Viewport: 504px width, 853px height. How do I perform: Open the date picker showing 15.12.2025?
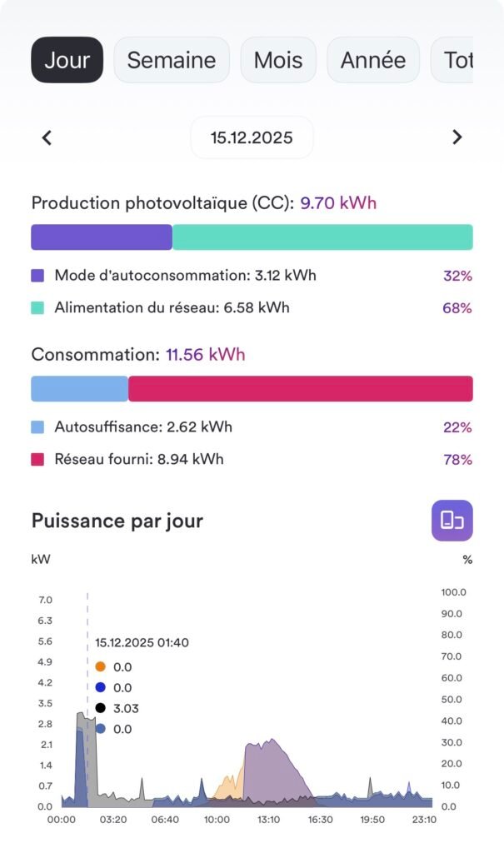(x=252, y=137)
